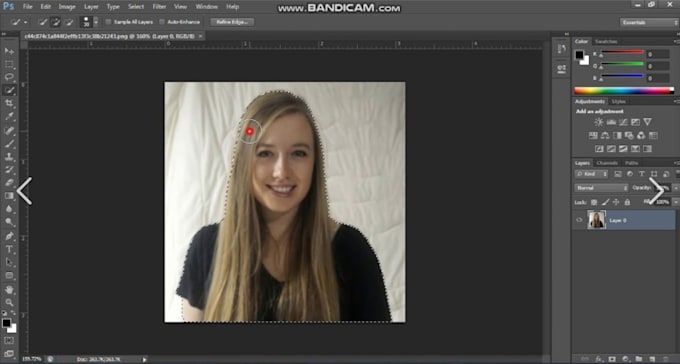Add a Brightness/Contrast adjustment
This screenshot has height=364, width=680.
coord(599,122)
